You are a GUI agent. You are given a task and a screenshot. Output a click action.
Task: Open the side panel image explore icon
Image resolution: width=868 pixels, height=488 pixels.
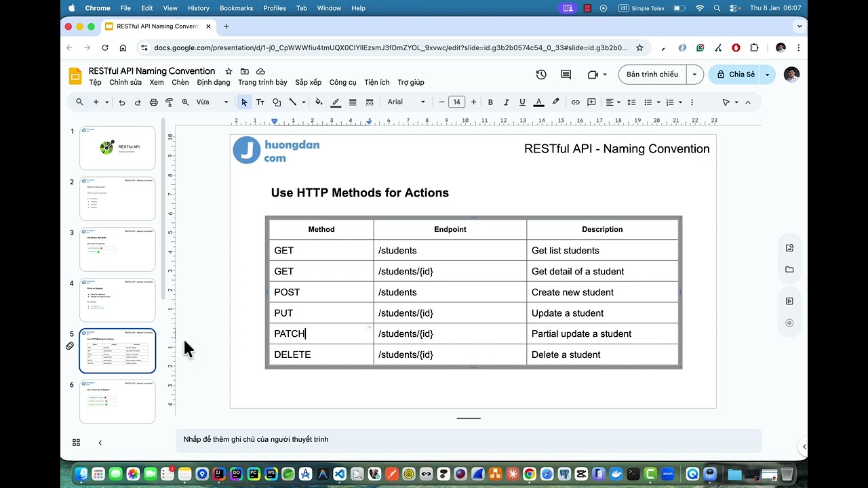click(789, 248)
